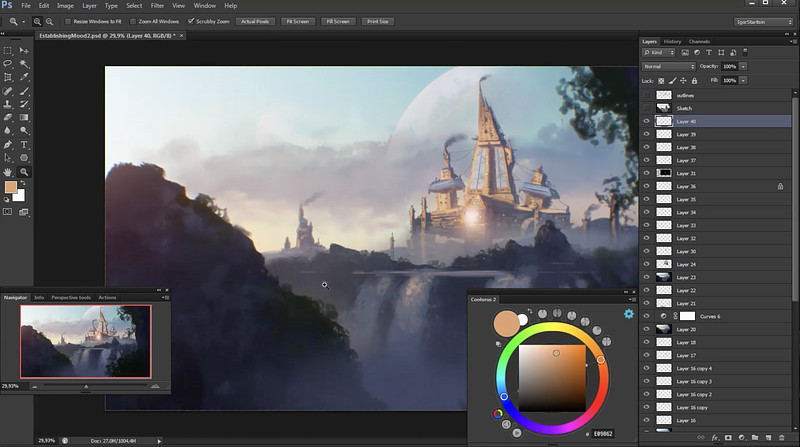Open the Filter menu
Screen dimensions: 800x447
click(157, 5)
